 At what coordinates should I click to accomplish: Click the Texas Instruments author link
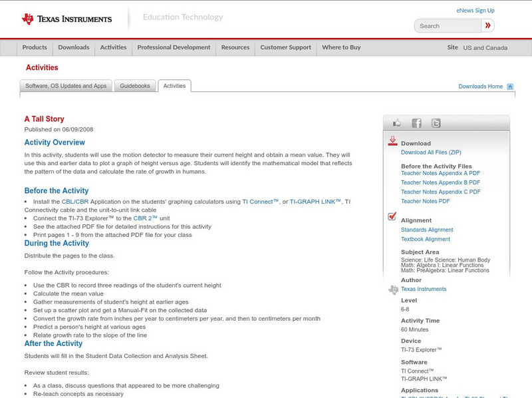(x=424, y=289)
